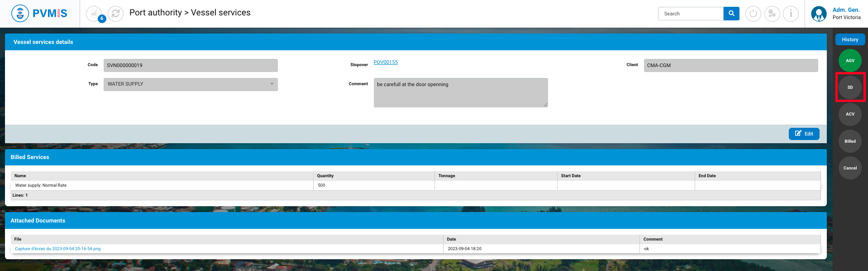Screen dimensions: 868x271
Task: Click the power logout icon
Action: [x=753, y=14]
